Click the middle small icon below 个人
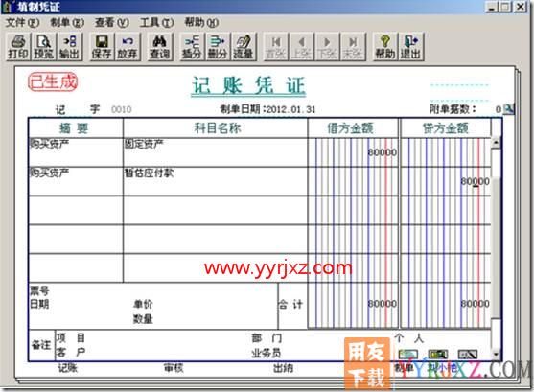Image resolution: width=534 pixels, height=392 pixels. click(x=437, y=355)
